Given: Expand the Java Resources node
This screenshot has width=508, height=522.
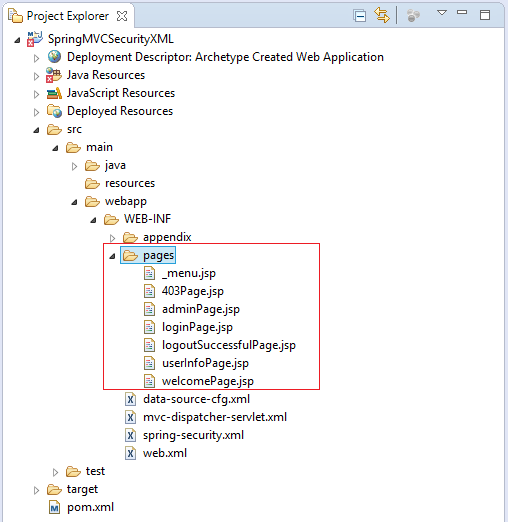Looking at the screenshot, I should [x=36, y=76].
